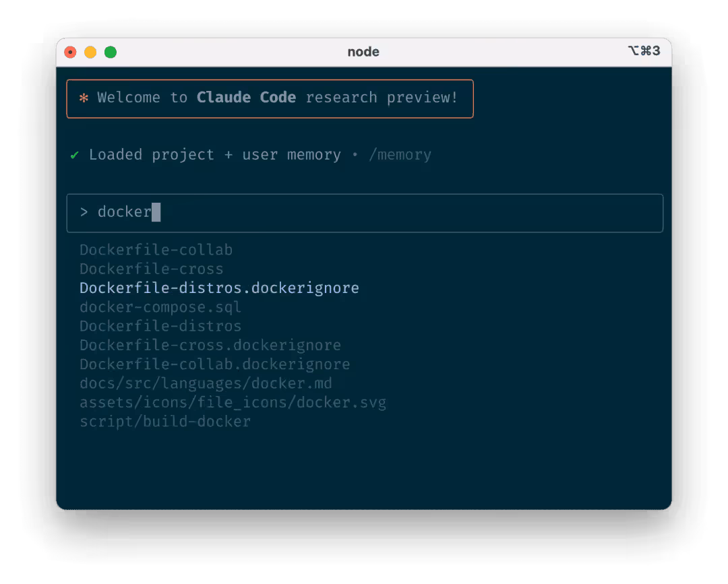Click the ⌥⌘3 shortcut indicator in title bar
Image resolution: width=728 pixels, height=584 pixels.
tap(644, 51)
